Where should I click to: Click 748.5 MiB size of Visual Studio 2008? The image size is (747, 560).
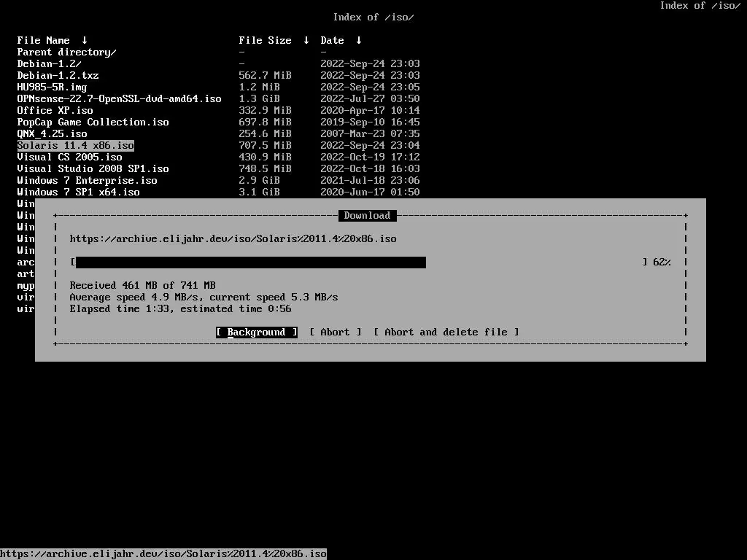click(265, 168)
